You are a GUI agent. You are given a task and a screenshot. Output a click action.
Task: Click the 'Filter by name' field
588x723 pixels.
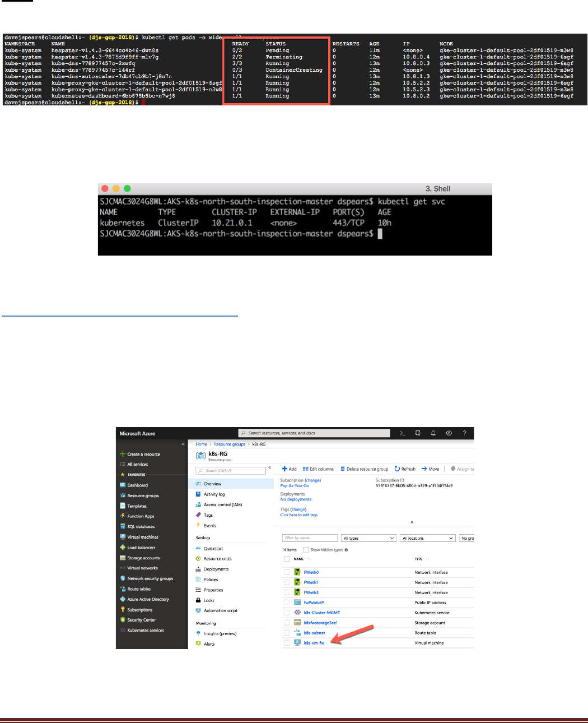click(310, 538)
